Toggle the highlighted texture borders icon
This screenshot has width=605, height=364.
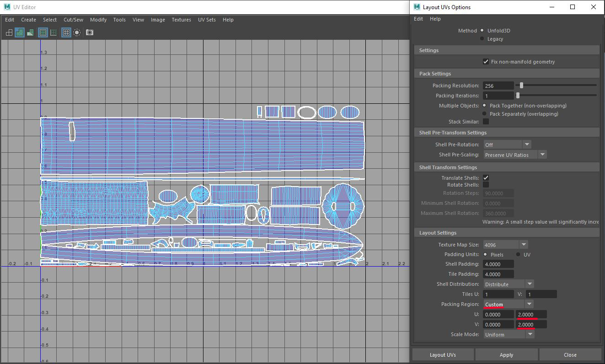coord(43,32)
